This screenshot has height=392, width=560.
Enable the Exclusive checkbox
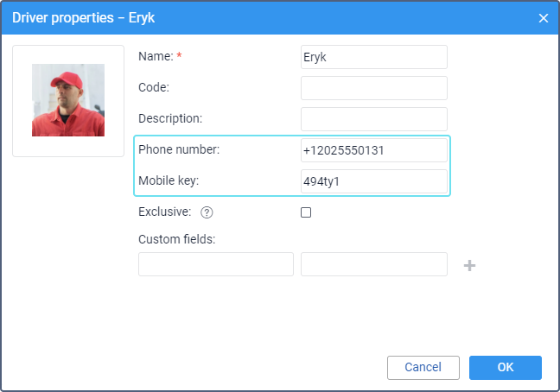point(306,212)
